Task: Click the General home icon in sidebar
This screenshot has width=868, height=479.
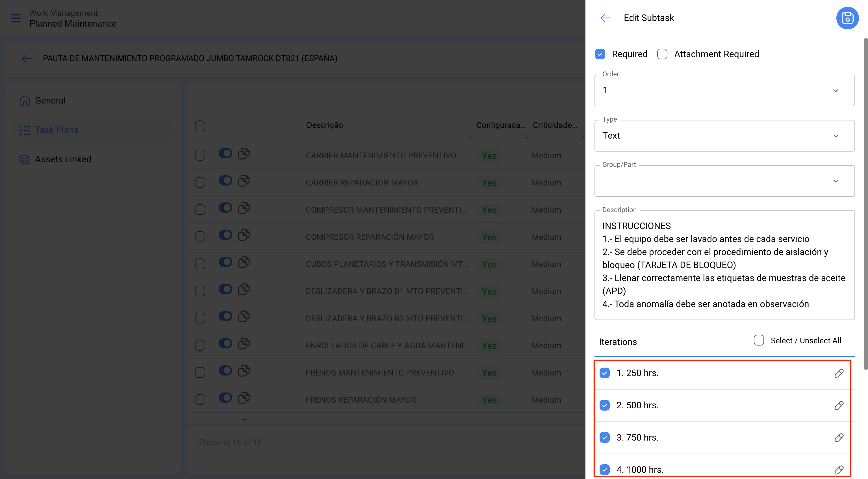Action: click(x=25, y=101)
